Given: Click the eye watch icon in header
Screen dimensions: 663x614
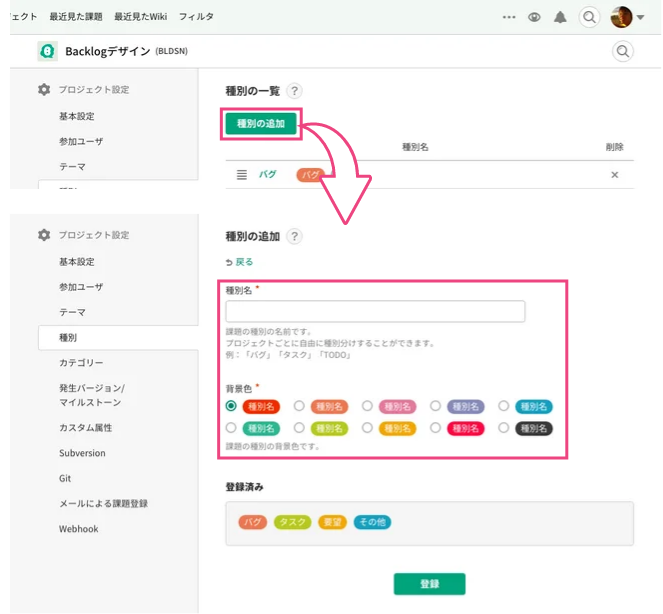Looking at the screenshot, I should pyautogui.click(x=534, y=17).
